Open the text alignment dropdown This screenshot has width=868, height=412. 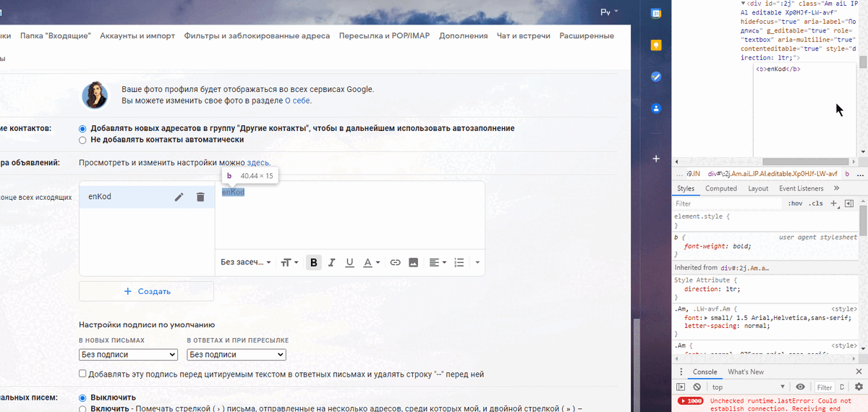coord(437,262)
